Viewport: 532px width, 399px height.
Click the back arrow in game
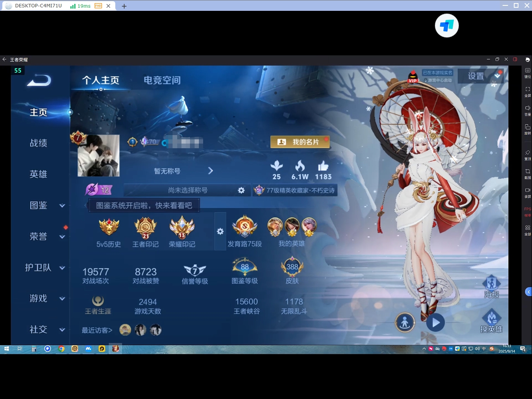point(39,80)
